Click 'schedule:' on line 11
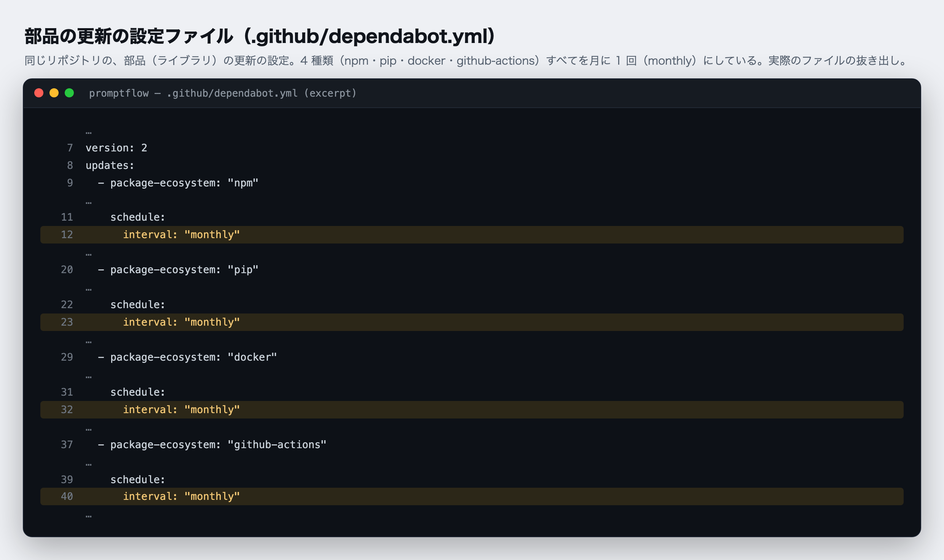944x560 pixels. (x=137, y=217)
